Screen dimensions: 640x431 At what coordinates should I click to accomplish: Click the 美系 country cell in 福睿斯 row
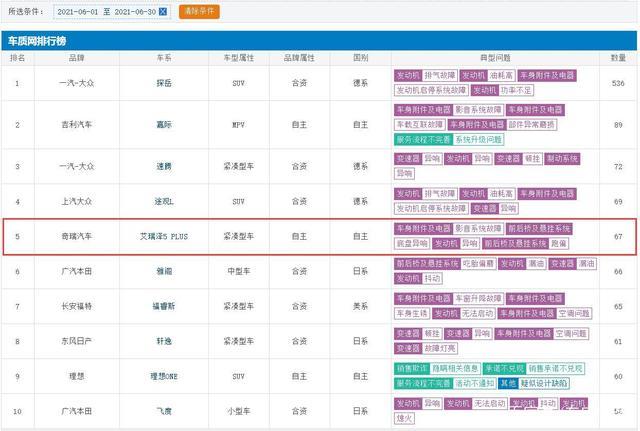360,307
